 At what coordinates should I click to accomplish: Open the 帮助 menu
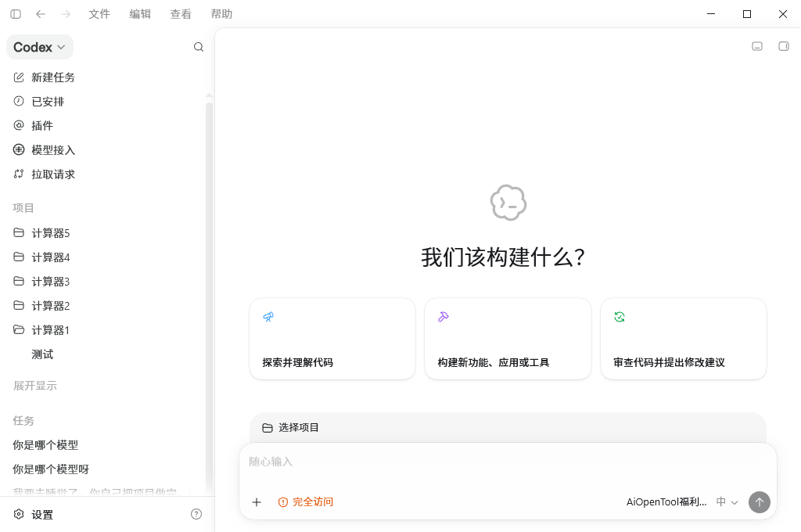(x=221, y=14)
